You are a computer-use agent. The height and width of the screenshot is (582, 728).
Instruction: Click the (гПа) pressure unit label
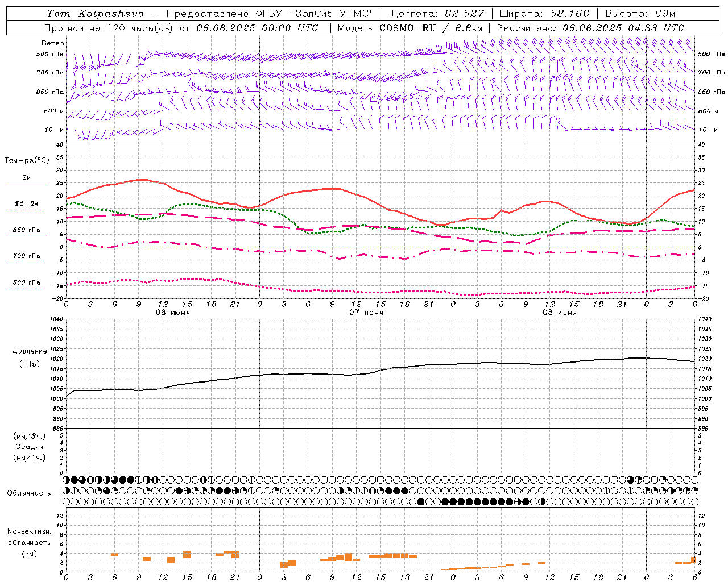pos(30,364)
